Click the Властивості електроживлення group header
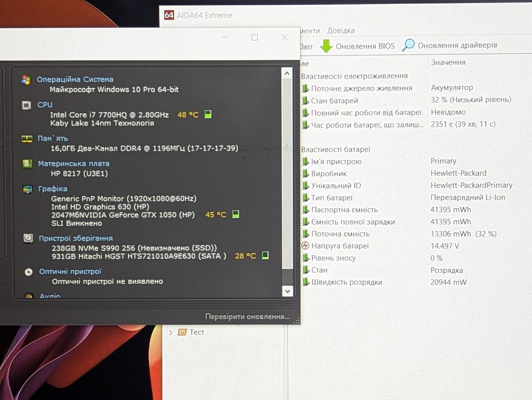Image resolution: width=532 pixels, height=400 pixels. [354, 76]
